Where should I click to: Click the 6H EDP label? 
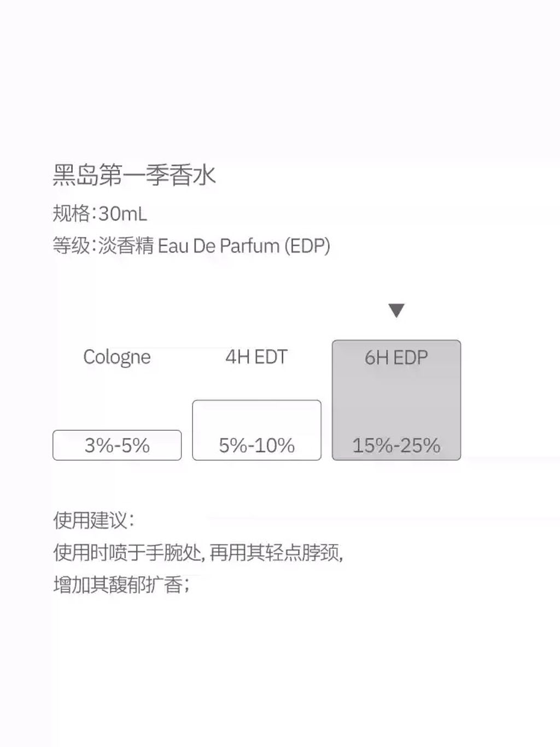pyautogui.click(x=396, y=357)
